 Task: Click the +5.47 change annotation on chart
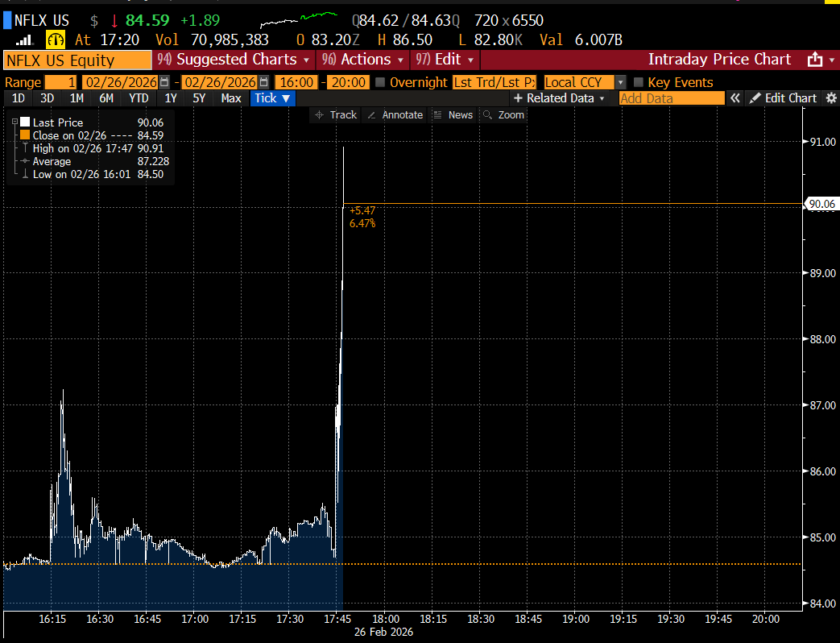(x=362, y=210)
